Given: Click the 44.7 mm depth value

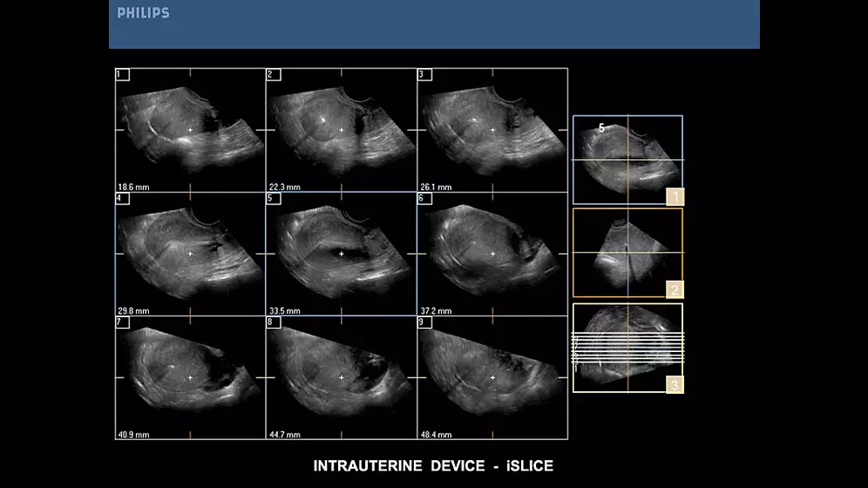Looking at the screenshot, I should [x=284, y=435].
